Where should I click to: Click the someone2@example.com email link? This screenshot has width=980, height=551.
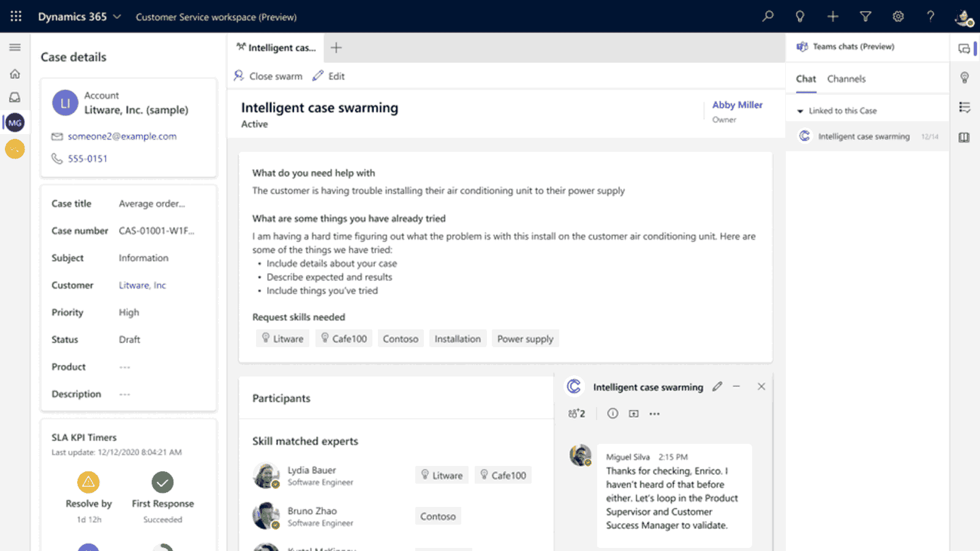[x=122, y=137]
